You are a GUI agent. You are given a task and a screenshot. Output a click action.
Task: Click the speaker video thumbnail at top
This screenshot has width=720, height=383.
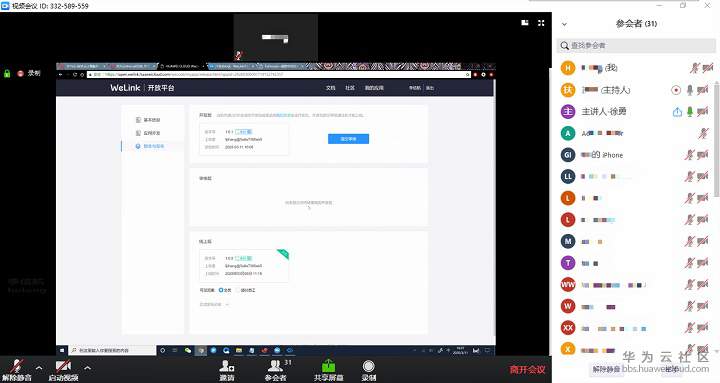tap(276, 37)
